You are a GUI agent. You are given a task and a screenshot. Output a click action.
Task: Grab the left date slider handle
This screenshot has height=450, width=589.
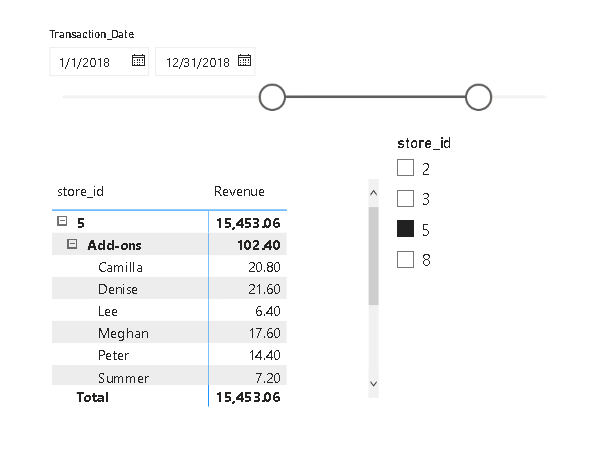point(272,97)
